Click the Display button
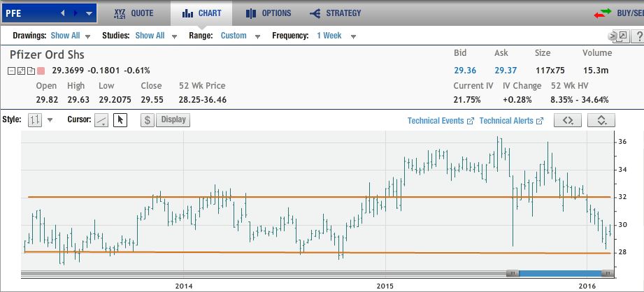The image size is (644, 292). pyautogui.click(x=173, y=120)
